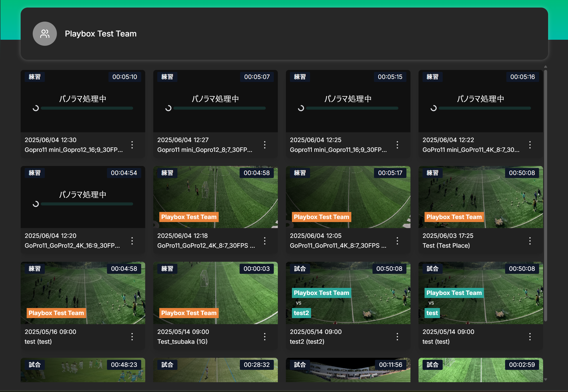568x392 pixels.
Task: Open three-dot menu for 2025/06/04 12:22 video
Action: click(530, 145)
